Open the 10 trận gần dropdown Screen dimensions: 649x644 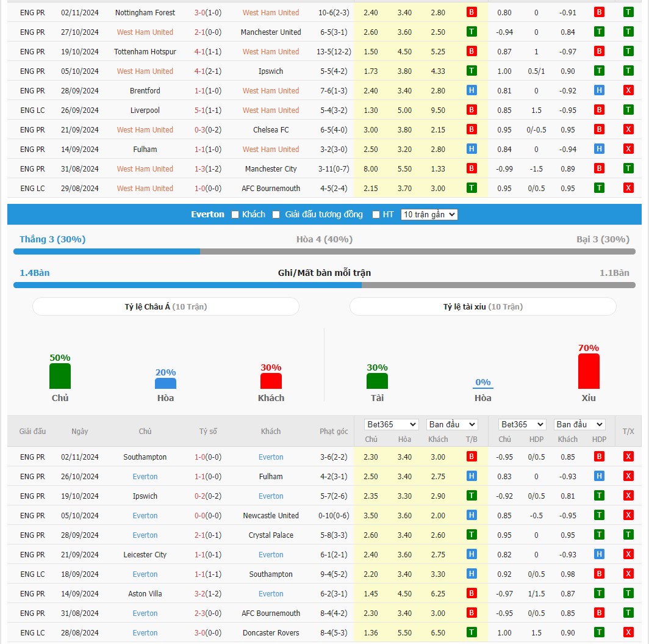(x=429, y=214)
